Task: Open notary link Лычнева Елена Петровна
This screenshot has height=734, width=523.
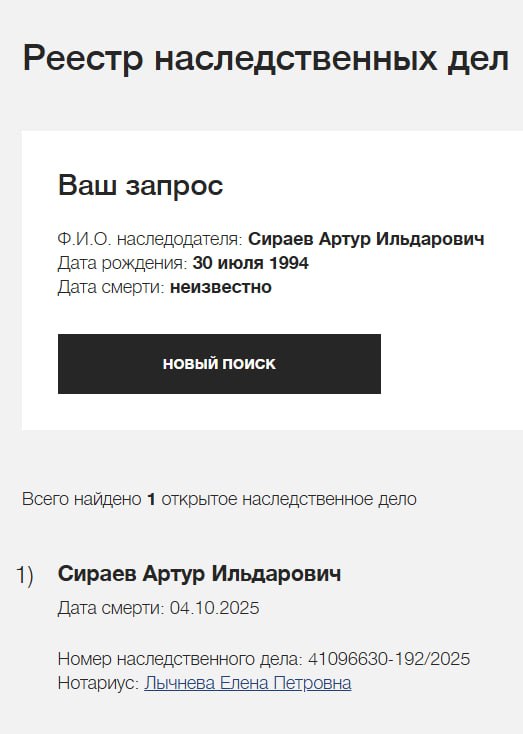Action: (x=248, y=683)
